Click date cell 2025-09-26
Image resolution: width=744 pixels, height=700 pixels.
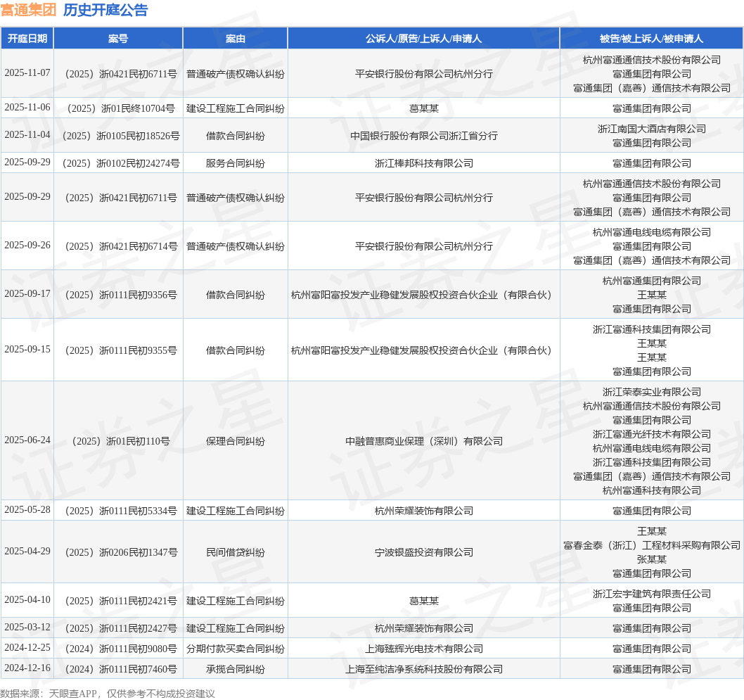(x=27, y=246)
